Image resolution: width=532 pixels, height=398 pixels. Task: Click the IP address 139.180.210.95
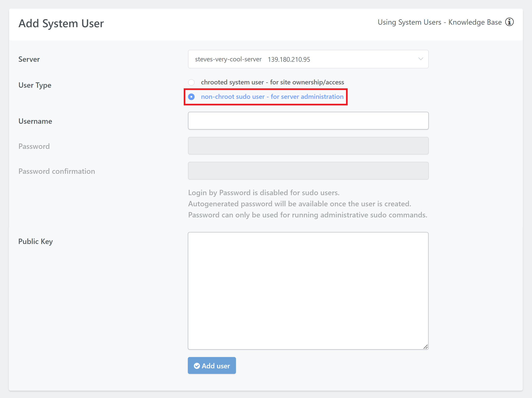pos(289,60)
